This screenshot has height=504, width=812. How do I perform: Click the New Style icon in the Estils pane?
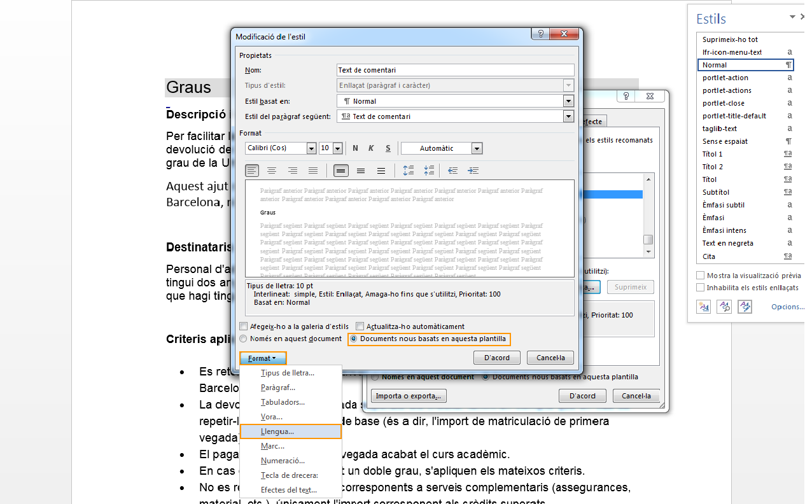click(x=704, y=307)
